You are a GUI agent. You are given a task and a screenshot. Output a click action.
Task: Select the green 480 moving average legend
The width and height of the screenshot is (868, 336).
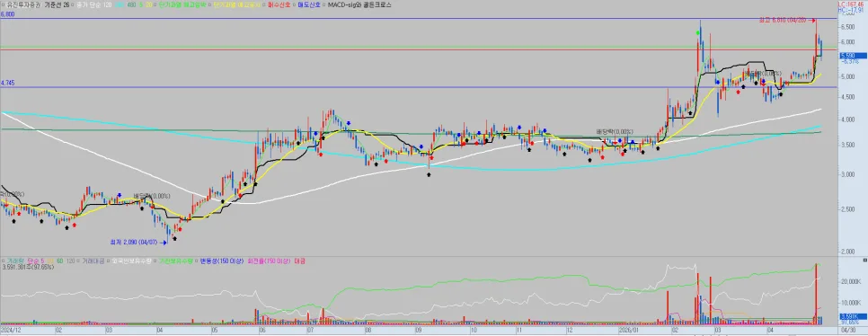pyautogui.click(x=132, y=4)
